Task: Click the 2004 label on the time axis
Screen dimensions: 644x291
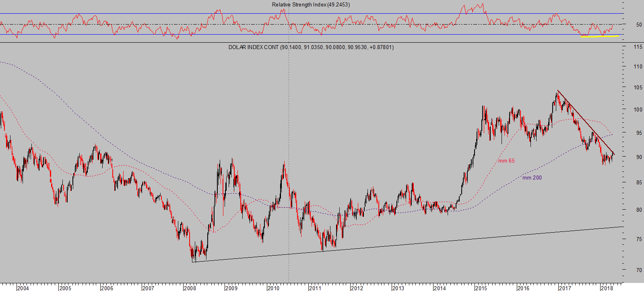Action: tap(23, 288)
